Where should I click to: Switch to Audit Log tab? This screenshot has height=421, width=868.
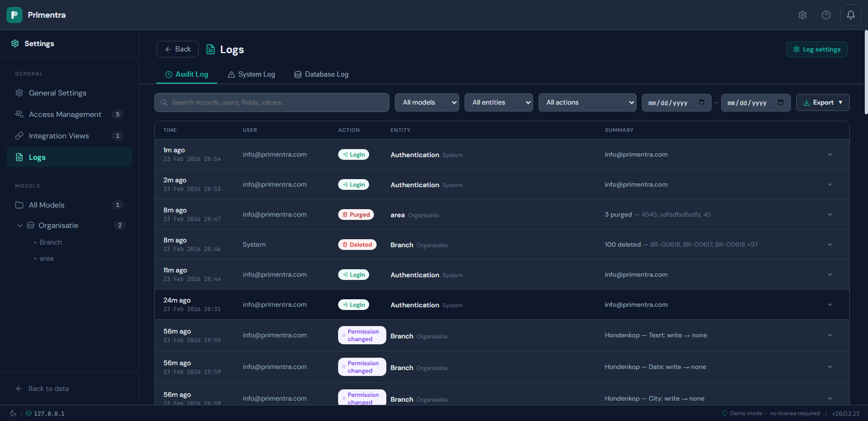[x=186, y=75]
